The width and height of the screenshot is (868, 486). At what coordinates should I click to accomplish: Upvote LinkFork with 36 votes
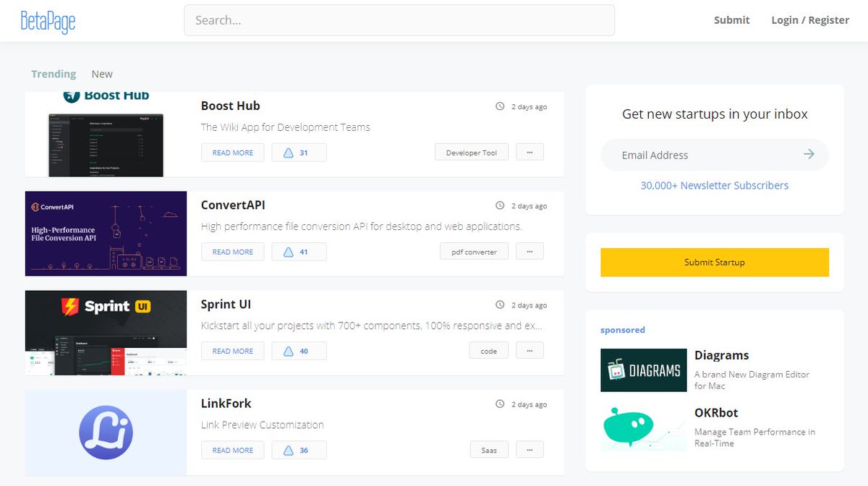pyautogui.click(x=299, y=450)
